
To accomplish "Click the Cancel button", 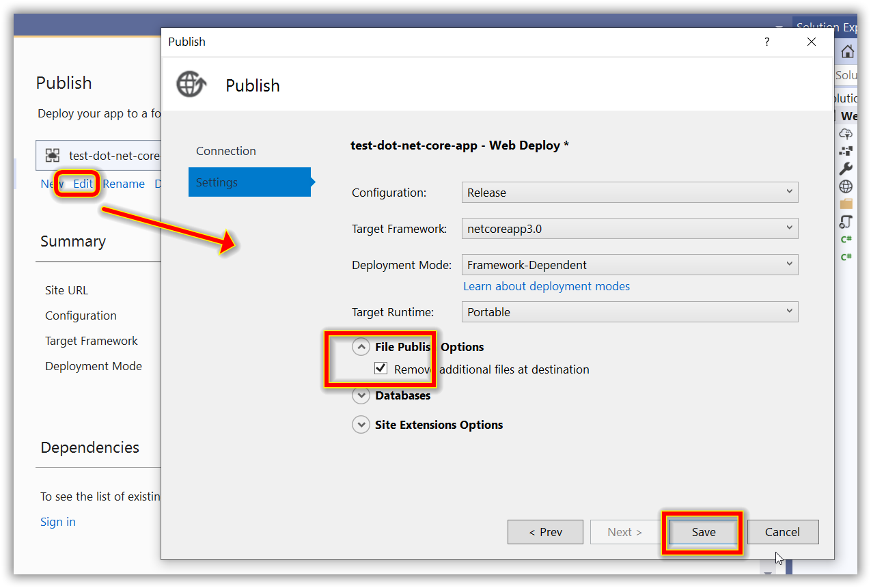I will pos(782,532).
